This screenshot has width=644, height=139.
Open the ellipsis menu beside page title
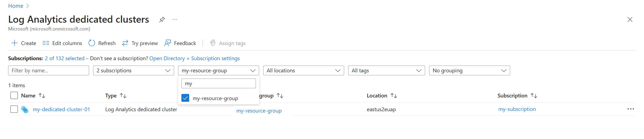175,20
